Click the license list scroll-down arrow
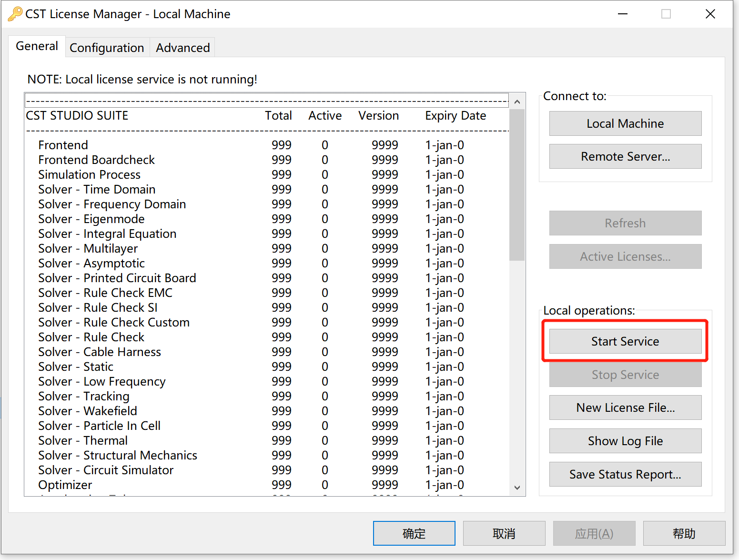This screenshot has width=739, height=560. tap(517, 488)
